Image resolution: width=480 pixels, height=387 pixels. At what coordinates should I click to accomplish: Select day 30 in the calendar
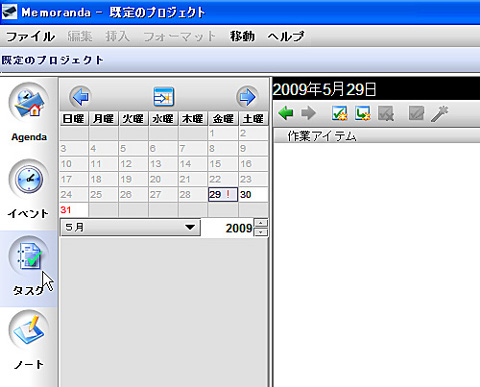coord(253,195)
